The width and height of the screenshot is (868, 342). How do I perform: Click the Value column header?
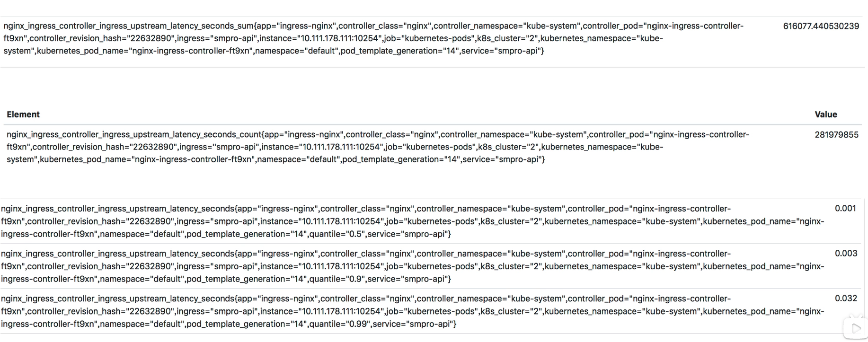point(825,114)
